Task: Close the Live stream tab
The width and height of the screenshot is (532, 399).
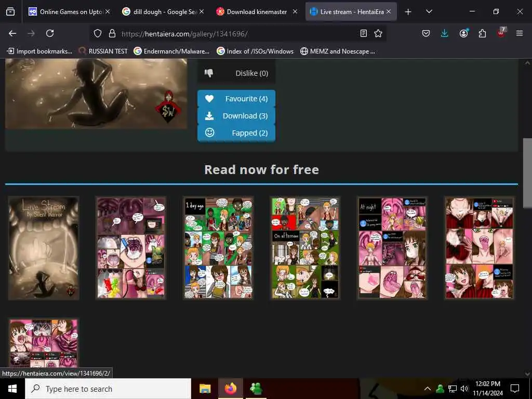Action: (389, 11)
